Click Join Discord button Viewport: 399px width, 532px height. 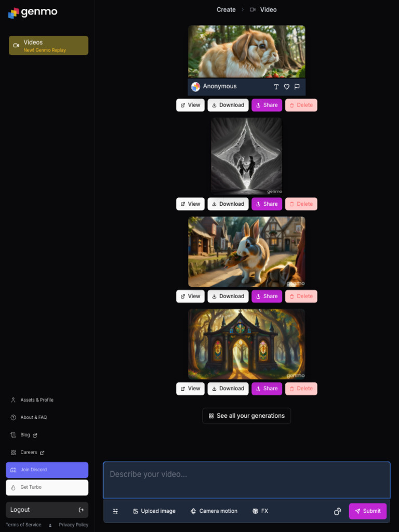click(47, 470)
